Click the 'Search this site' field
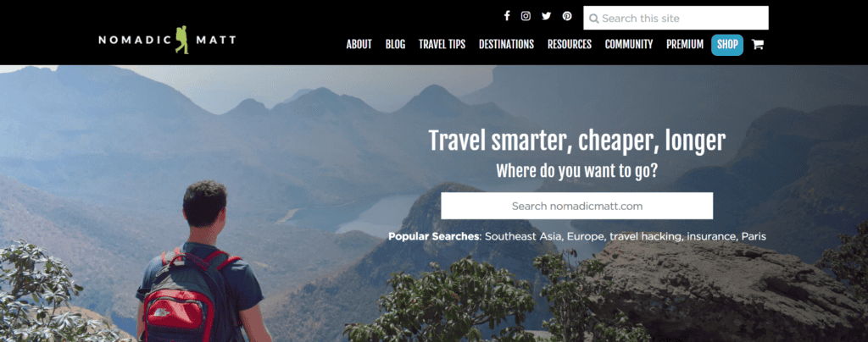 [676, 18]
